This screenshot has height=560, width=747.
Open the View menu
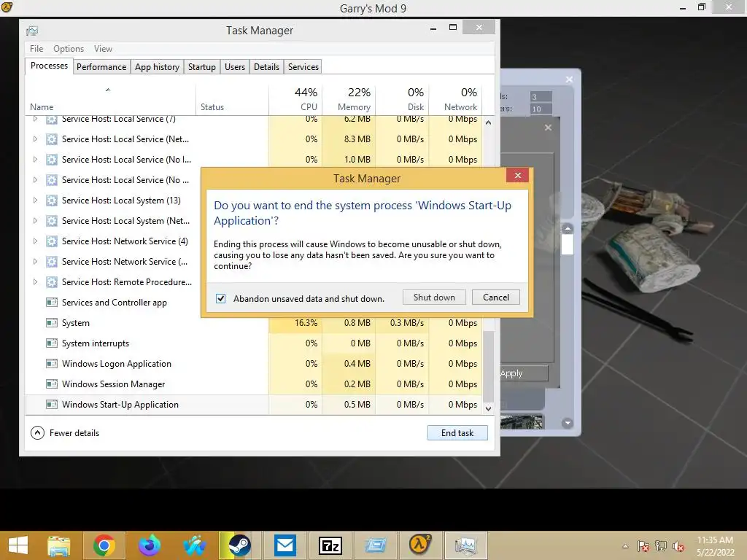103,49
